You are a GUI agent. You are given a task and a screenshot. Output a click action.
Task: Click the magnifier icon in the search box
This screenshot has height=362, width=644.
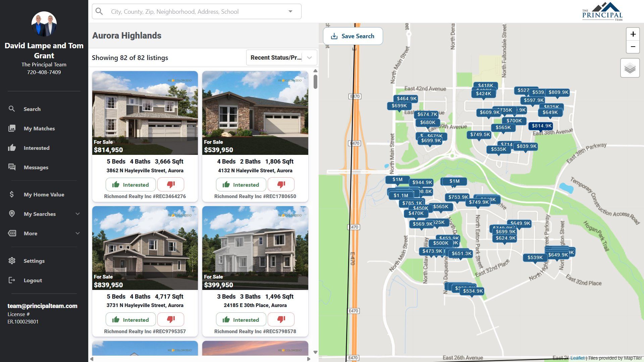[x=99, y=11]
